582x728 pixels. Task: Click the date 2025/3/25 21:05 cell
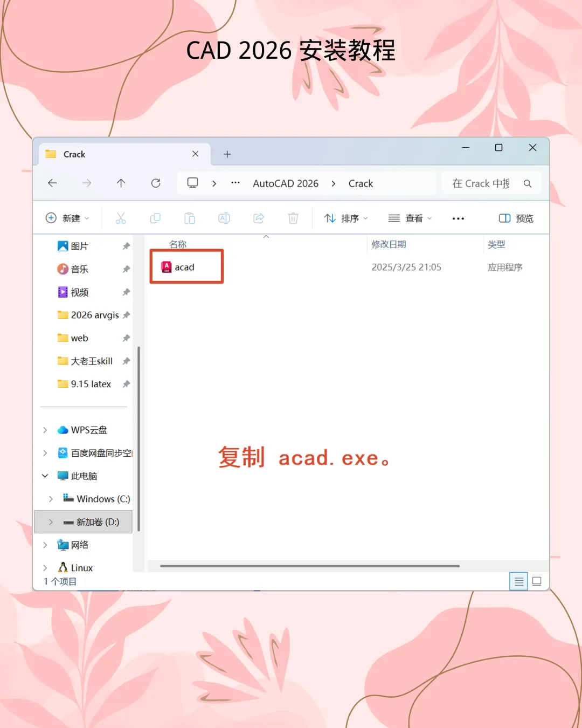(406, 267)
